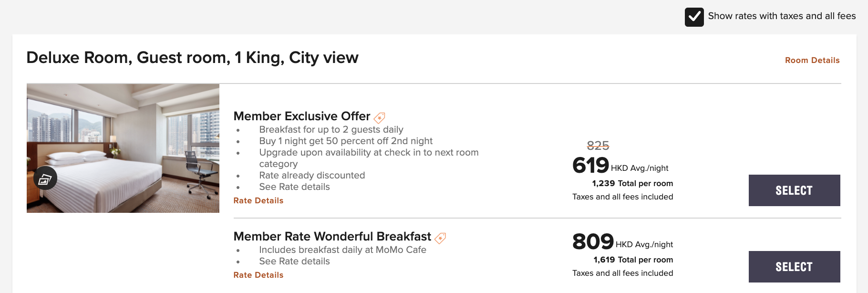Click the 1,239 Total per room text
This screenshot has width=868, height=293.
pyautogui.click(x=632, y=183)
